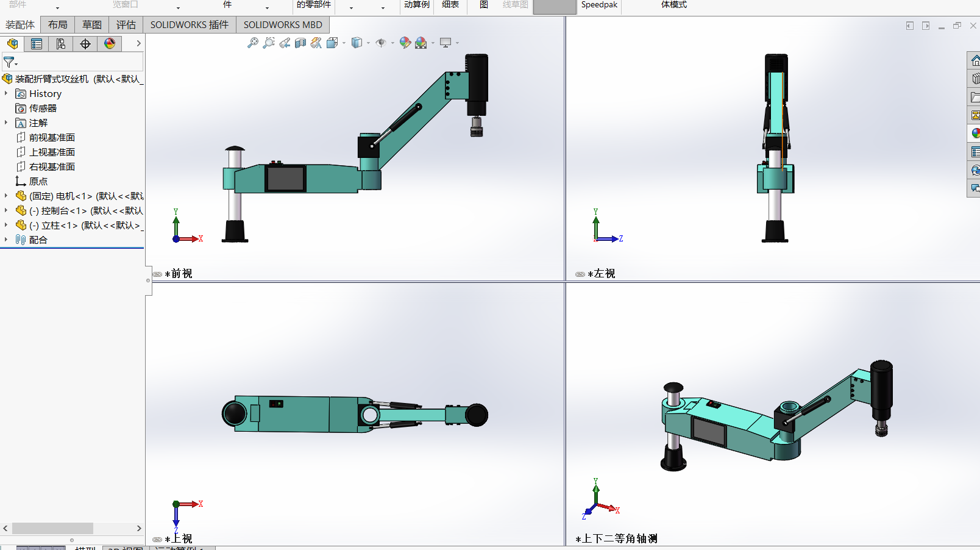
Task: Switch to the SOLIDWORKS MBD tab
Action: (283, 24)
